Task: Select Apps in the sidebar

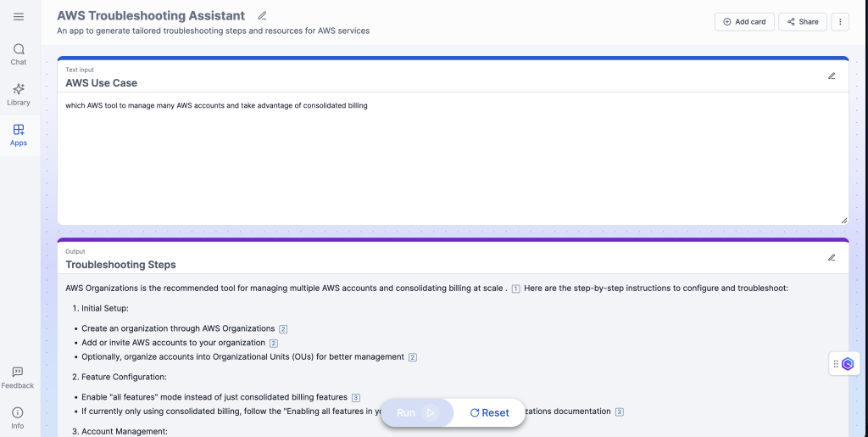Action: pos(19,136)
